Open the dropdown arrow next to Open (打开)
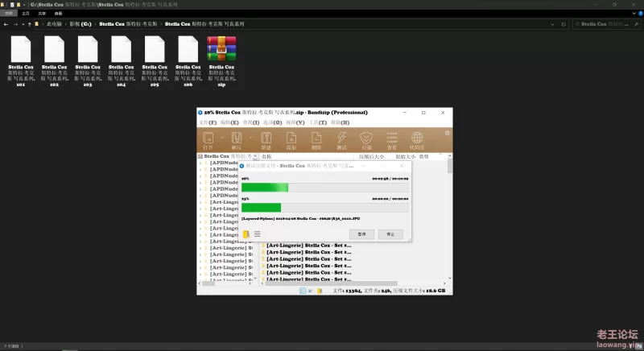Viewport: 644px width, 351px height. [x=222, y=138]
